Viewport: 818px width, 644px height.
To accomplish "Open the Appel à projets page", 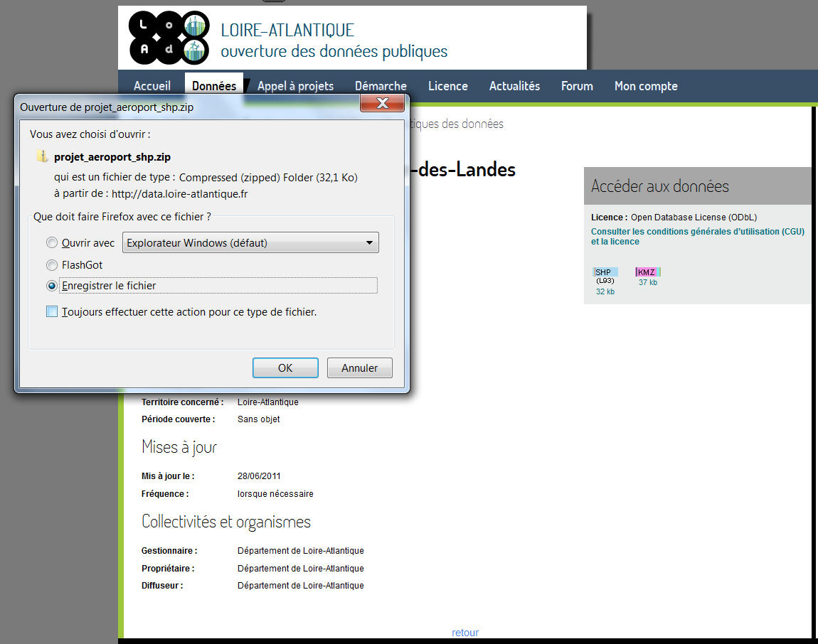I will pos(295,86).
